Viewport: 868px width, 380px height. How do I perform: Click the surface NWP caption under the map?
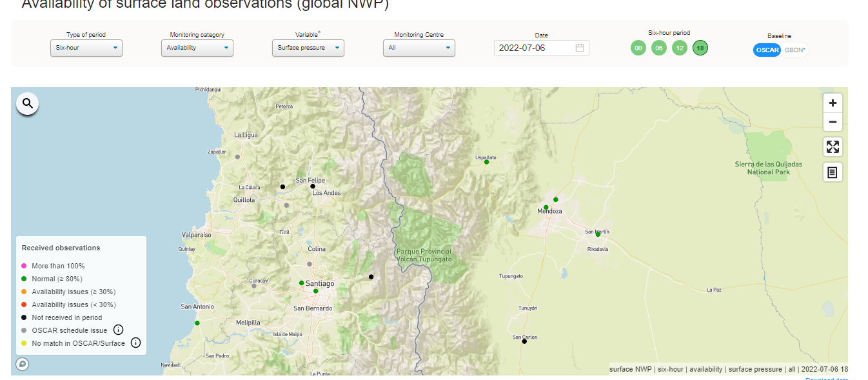tap(729, 370)
